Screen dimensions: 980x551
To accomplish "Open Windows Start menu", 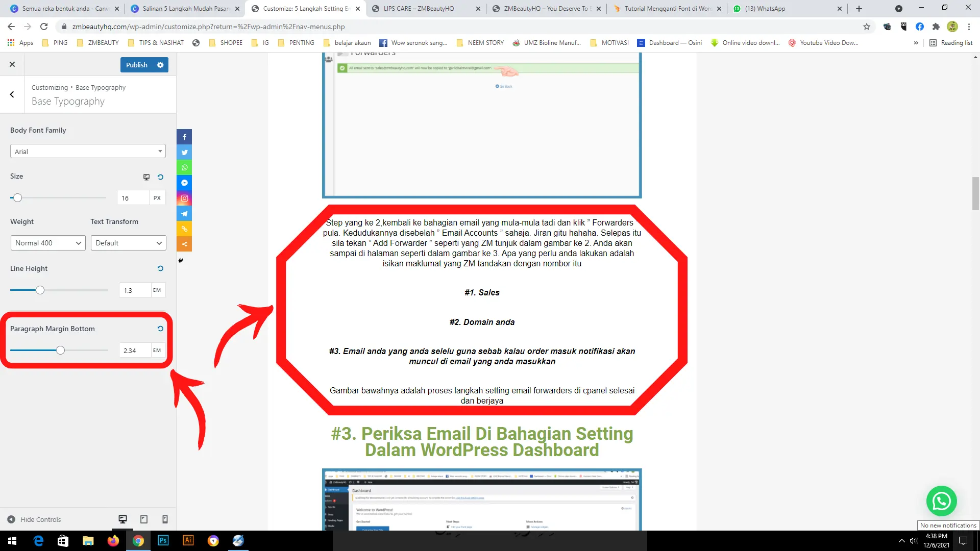I will [x=12, y=541].
